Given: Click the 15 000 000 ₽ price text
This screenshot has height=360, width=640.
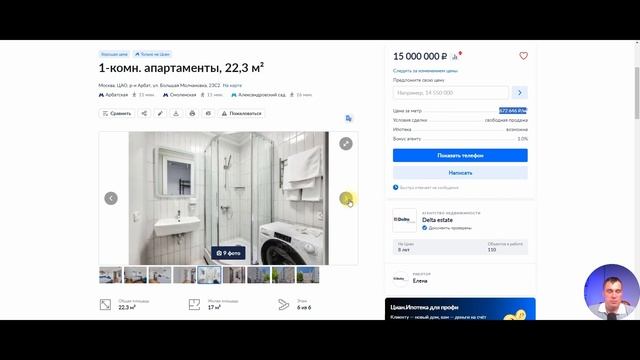Looking at the screenshot, I should pos(420,56).
